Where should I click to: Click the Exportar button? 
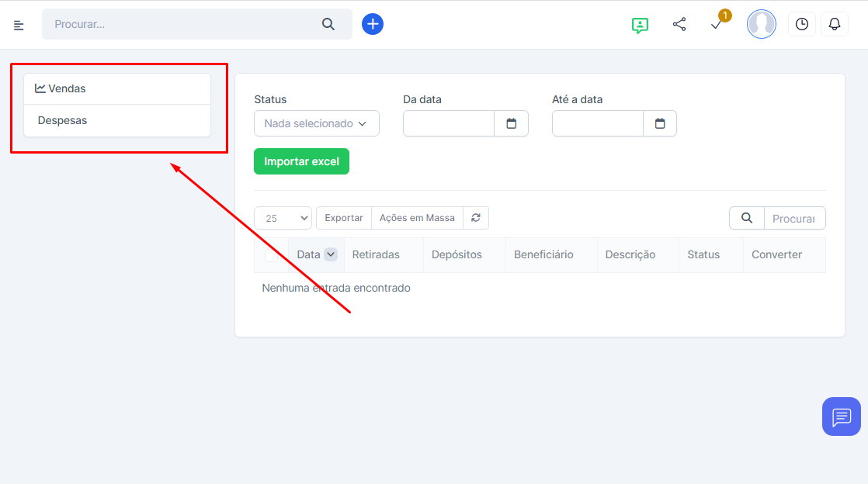click(x=343, y=218)
